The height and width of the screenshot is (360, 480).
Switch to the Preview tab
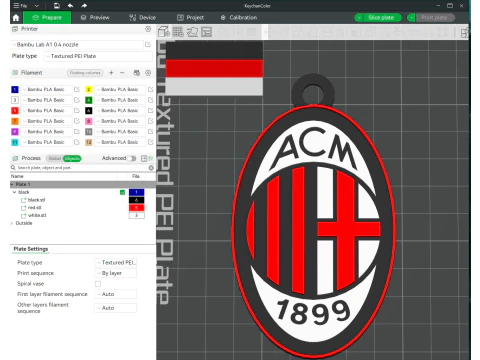click(95, 18)
